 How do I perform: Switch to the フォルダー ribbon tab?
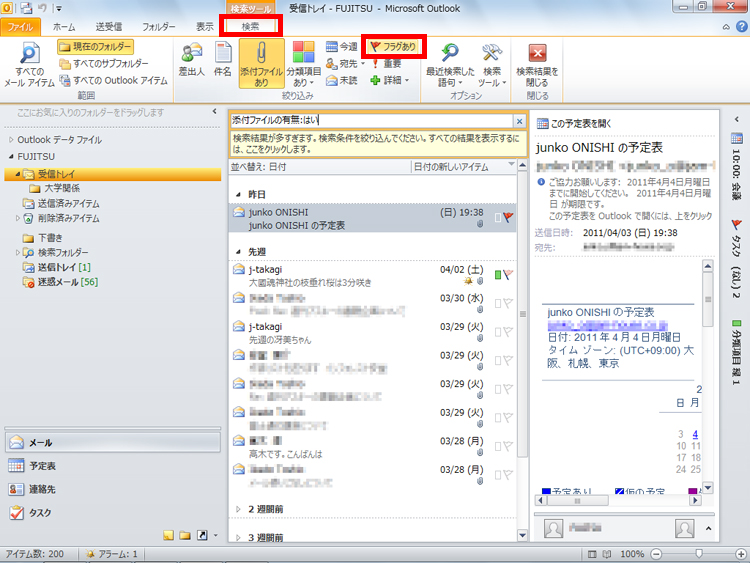(x=159, y=27)
